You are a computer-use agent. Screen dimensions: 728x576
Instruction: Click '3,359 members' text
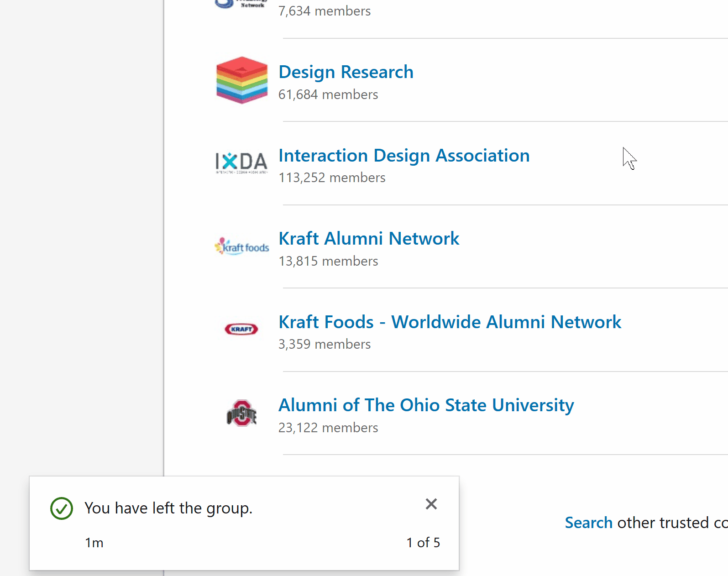325,344
